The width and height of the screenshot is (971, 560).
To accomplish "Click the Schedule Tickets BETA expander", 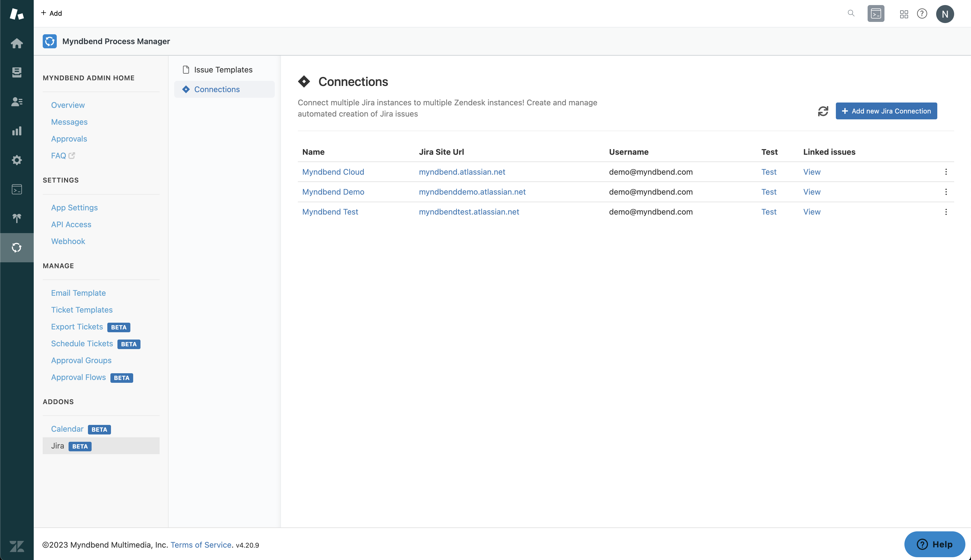I will pos(95,343).
